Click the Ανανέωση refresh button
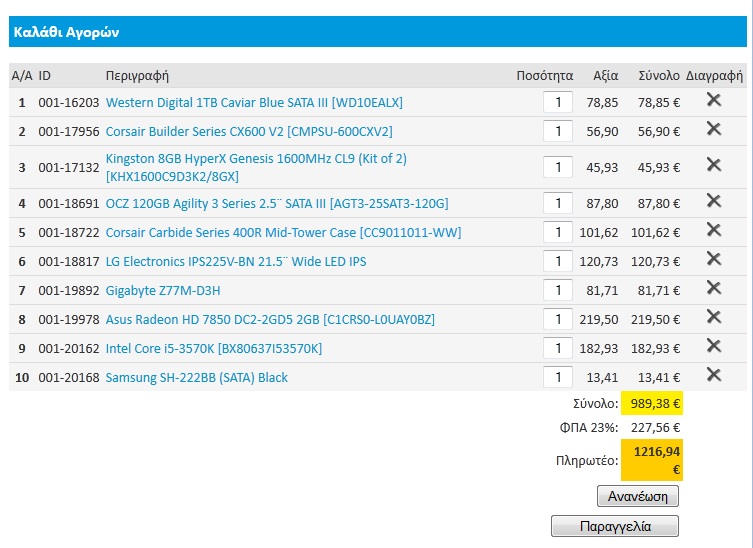This screenshot has width=753, height=548. [638, 496]
